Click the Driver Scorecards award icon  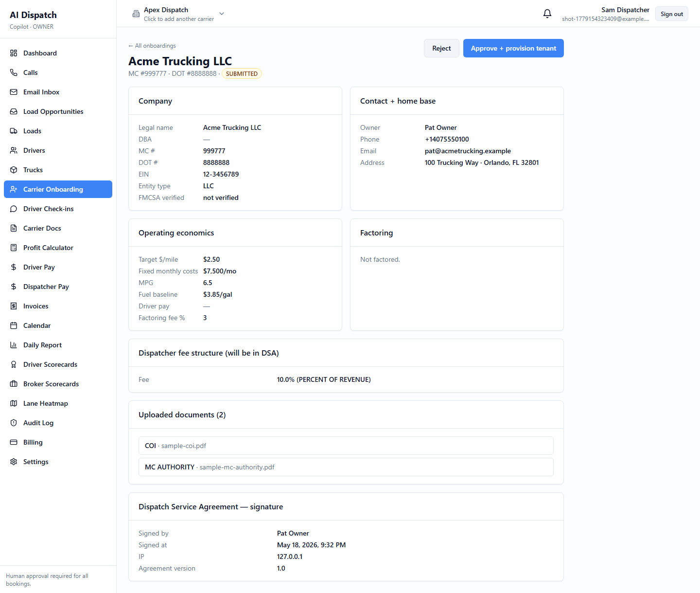(14, 364)
